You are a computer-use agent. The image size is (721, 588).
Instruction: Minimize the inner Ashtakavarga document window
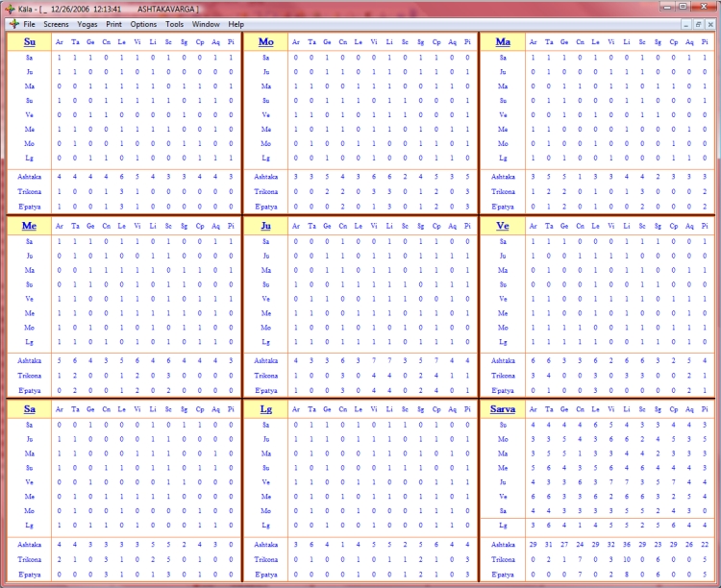[686, 25]
